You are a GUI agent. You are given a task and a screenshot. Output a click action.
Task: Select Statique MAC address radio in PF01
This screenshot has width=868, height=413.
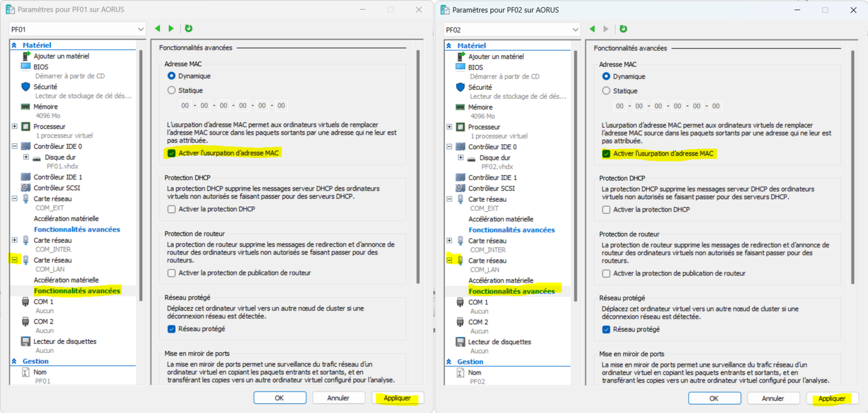(171, 91)
